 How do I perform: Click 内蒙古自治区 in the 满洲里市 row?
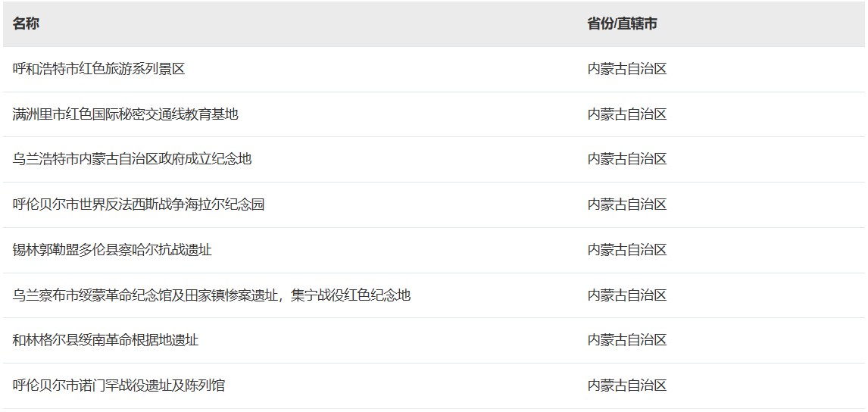(x=627, y=114)
